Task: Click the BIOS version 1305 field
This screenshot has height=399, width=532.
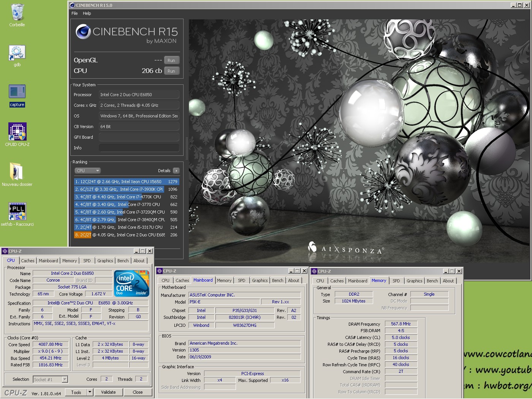Action: [x=245, y=350]
